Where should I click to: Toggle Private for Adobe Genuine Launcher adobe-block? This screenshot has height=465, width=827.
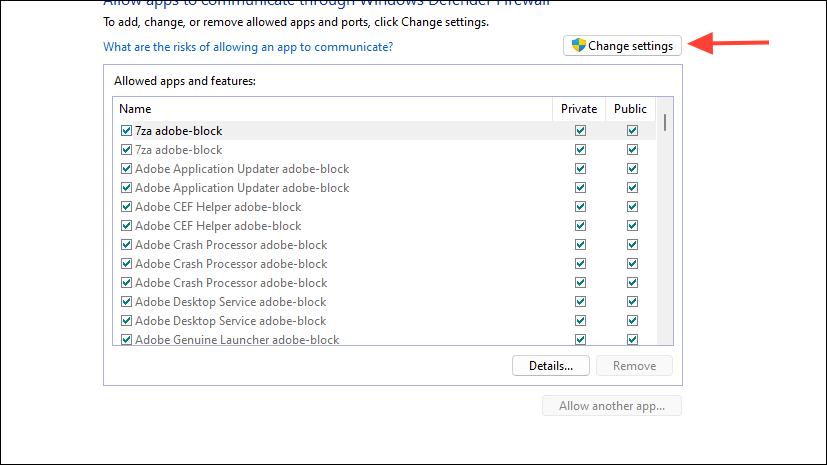tap(580, 340)
